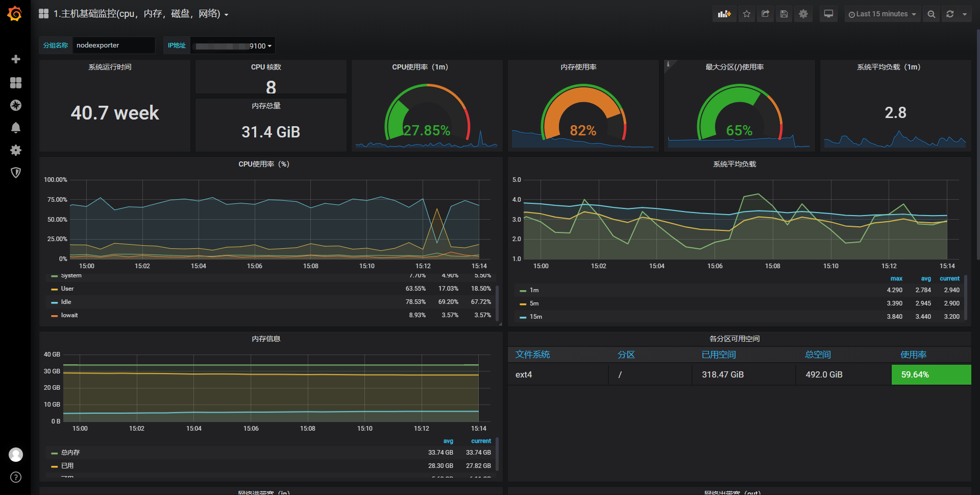
Task: Open the 内存信息 panel title menu
Action: [266, 339]
